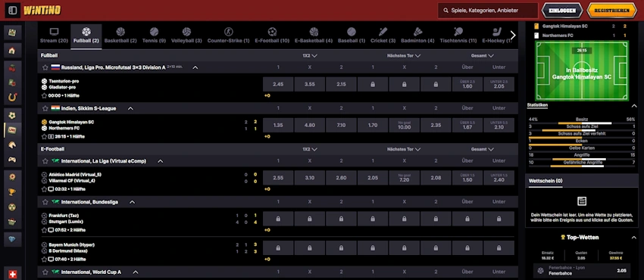Switch to the Volleyball (3) tab
Screen dimensions: 644x280
click(x=186, y=36)
